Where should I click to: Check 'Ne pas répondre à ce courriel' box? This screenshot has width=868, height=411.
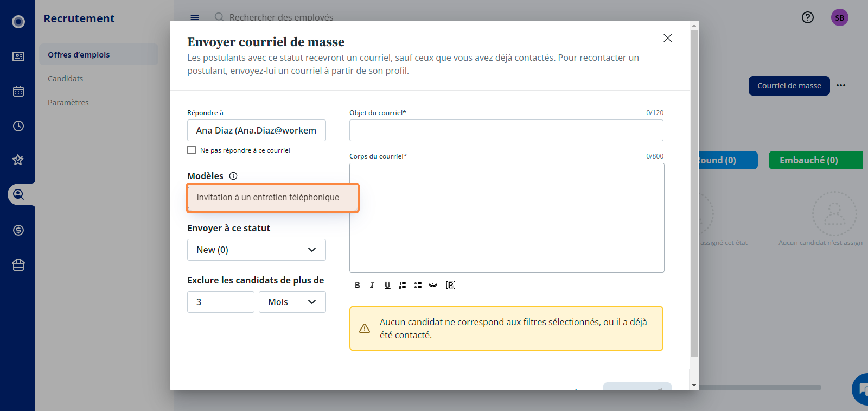[x=192, y=150]
